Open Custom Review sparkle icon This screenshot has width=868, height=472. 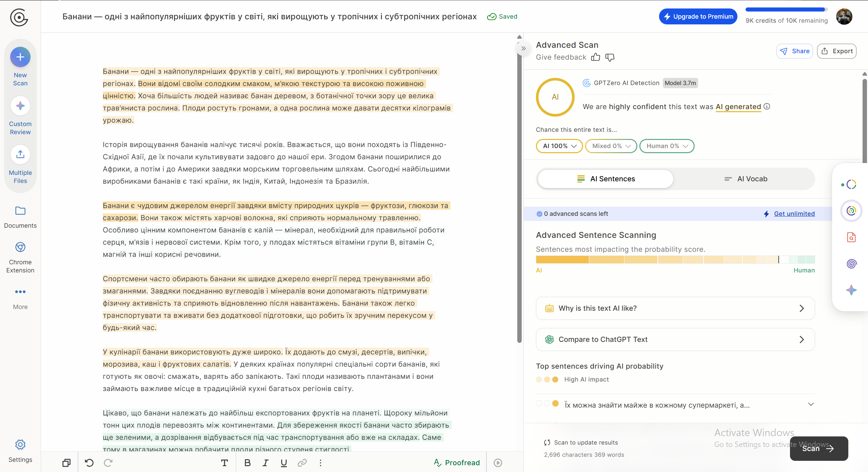click(x=20, y=106)
